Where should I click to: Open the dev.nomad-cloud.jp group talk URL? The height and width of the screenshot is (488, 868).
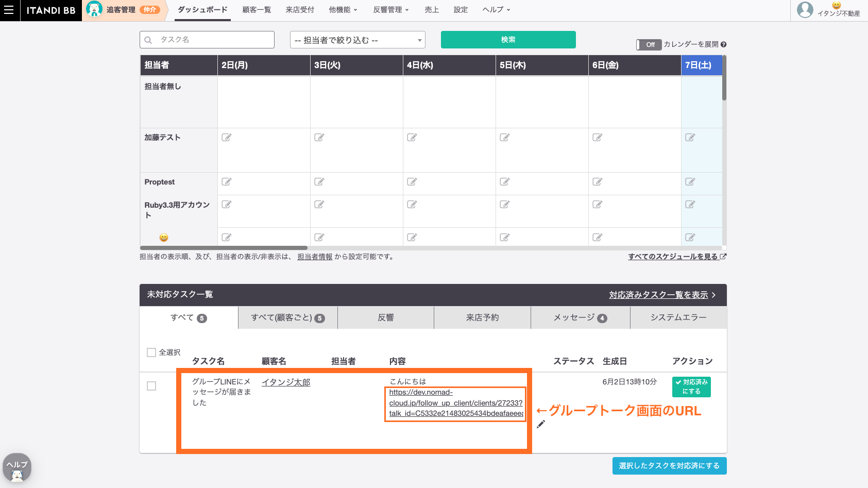tap(455, 403)
